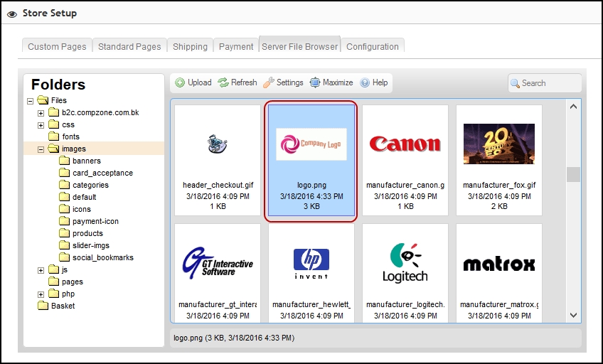Open the file browser Settings
Image resolution: width=603 pixels, height=364 pixels.
[284, 82]
